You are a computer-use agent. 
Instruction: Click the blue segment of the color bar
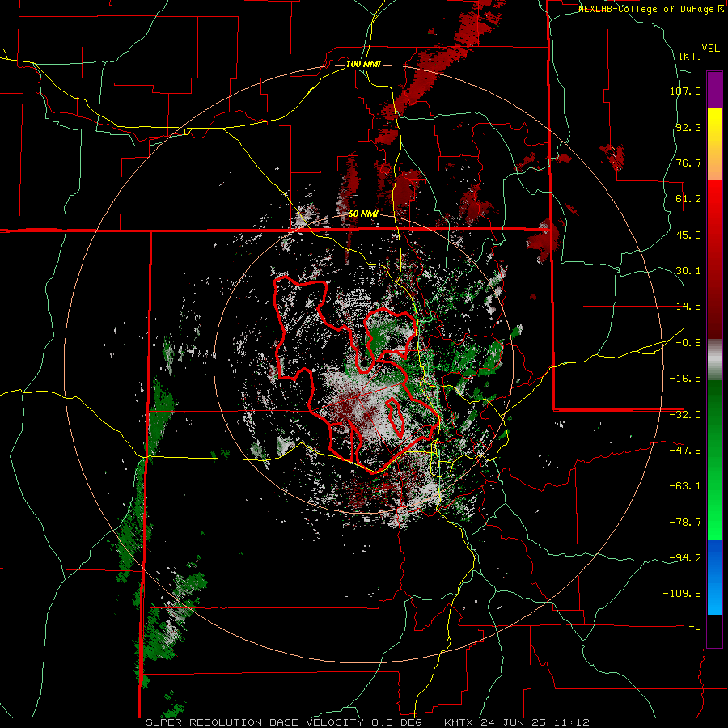(714, 577)
